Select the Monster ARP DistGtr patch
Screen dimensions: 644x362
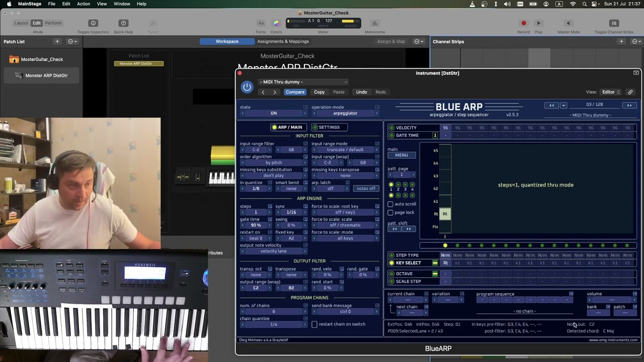tap(41, 75)
